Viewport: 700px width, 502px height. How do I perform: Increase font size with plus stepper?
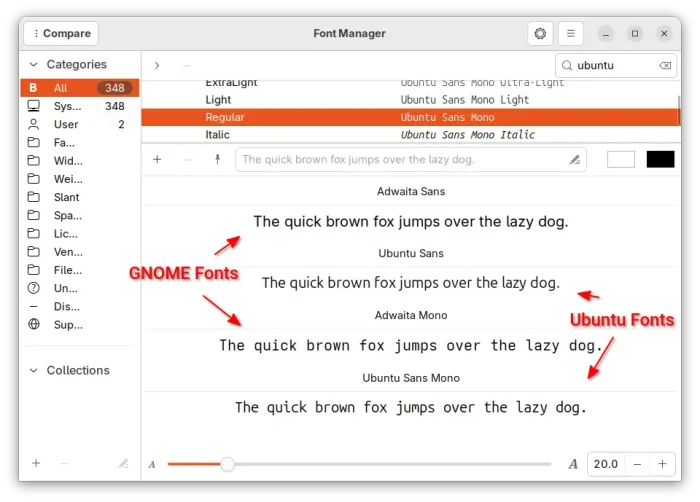coord(662,464)
